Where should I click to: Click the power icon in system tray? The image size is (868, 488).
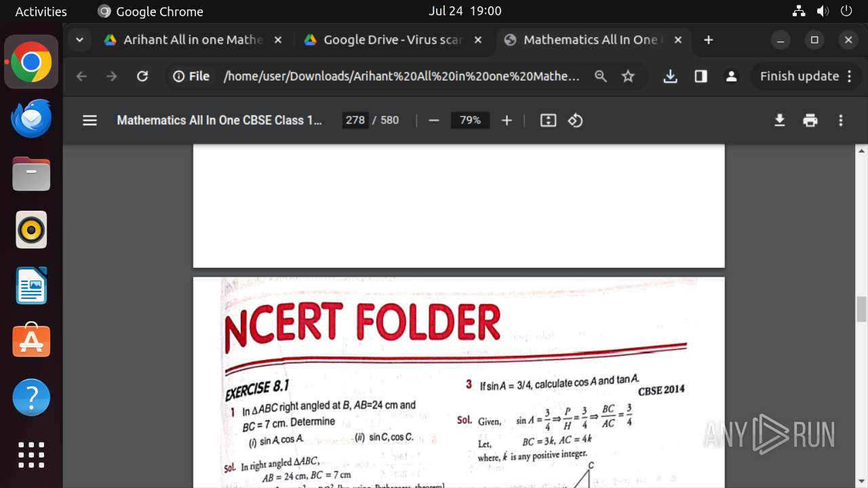tap(846, 11)
